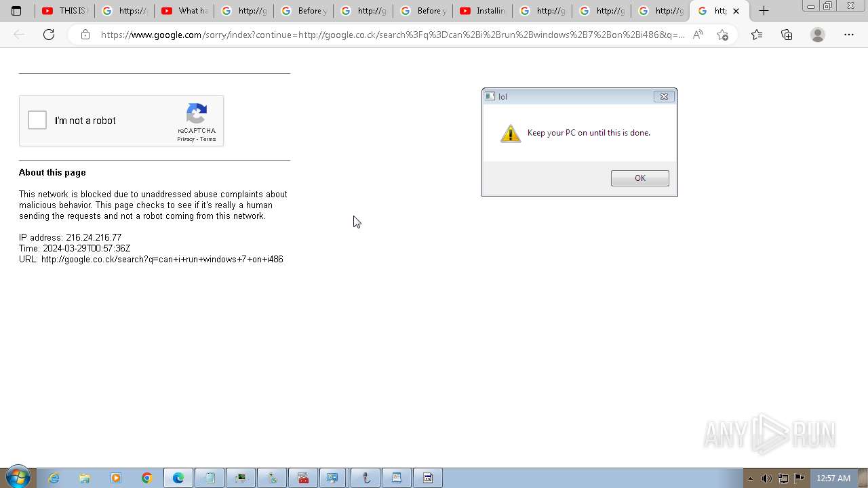Image resolution: width=868 pixels, height=488 pixels.
Task: Click warning triangle icon in lol dialog
Action: pyautogui.click(x=511, y=134)
